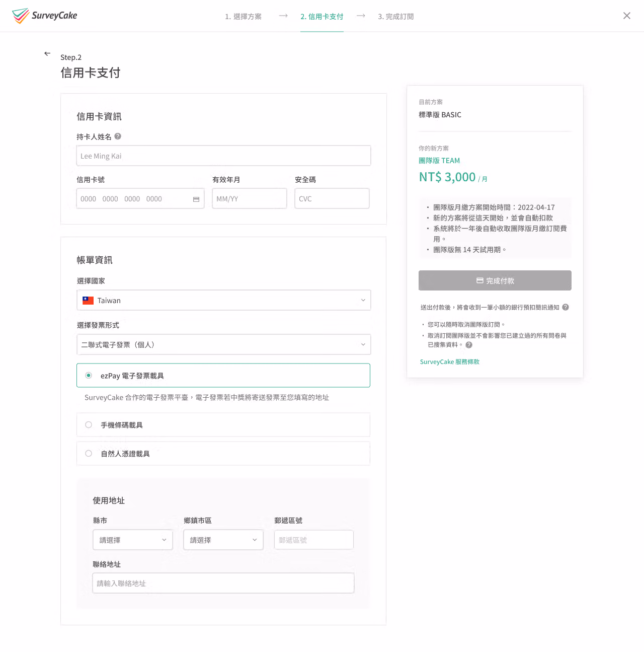644x652 pixels.
Task: Click the collected data help icon
Action: pos(469,345)
